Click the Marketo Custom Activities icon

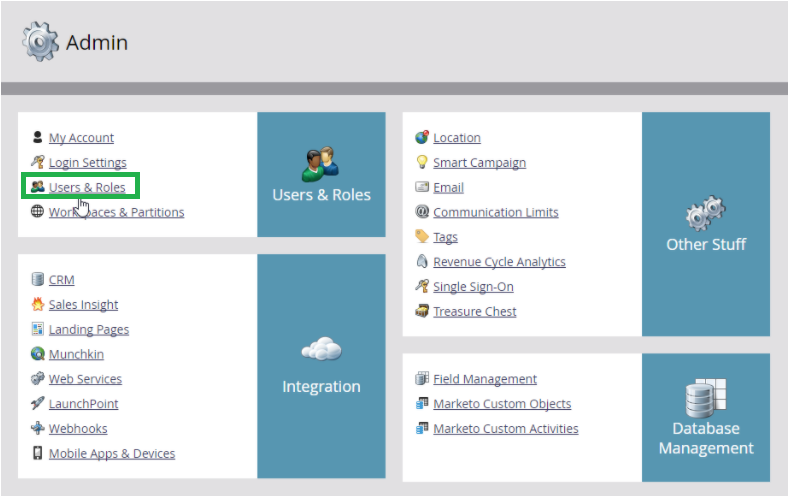(x=422, y=428)
